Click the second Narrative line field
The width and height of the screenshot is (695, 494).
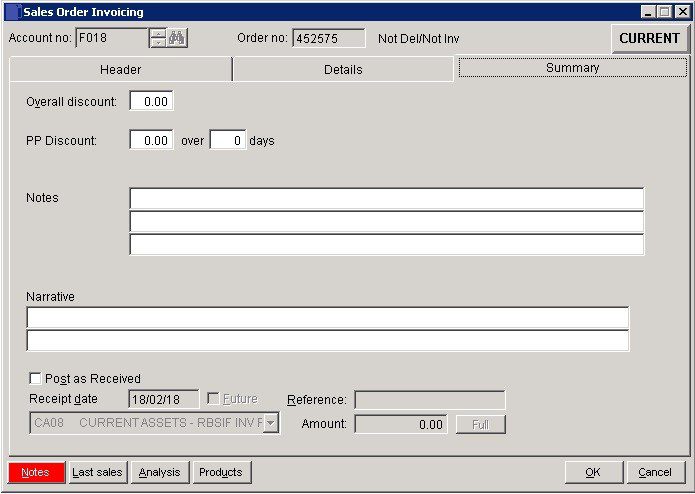(x=328, y=340)
